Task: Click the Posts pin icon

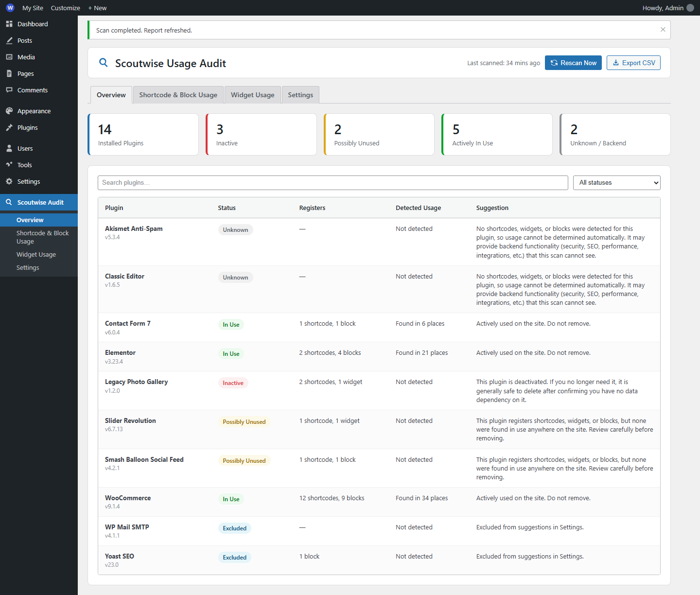Action: [x=9, y=40]
